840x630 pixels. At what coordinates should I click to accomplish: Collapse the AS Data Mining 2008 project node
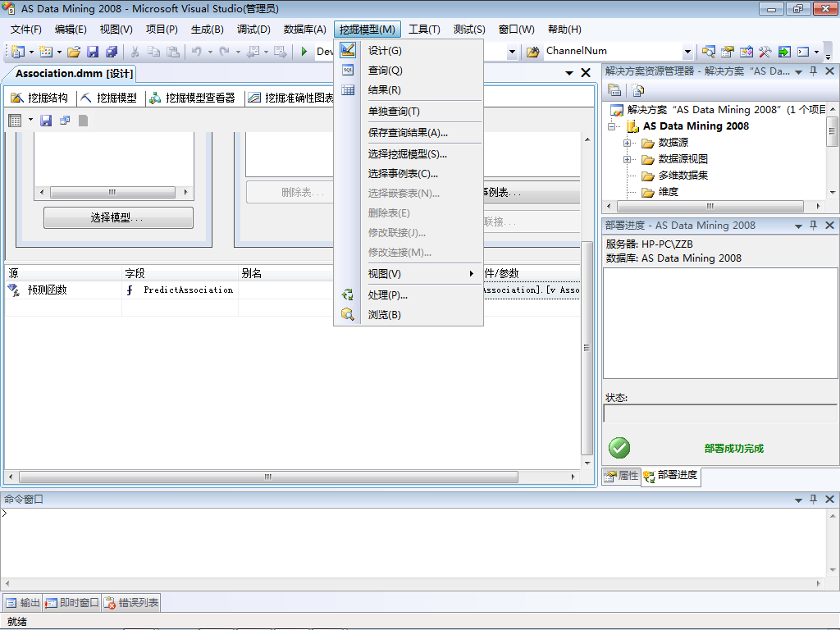(611, 126)
